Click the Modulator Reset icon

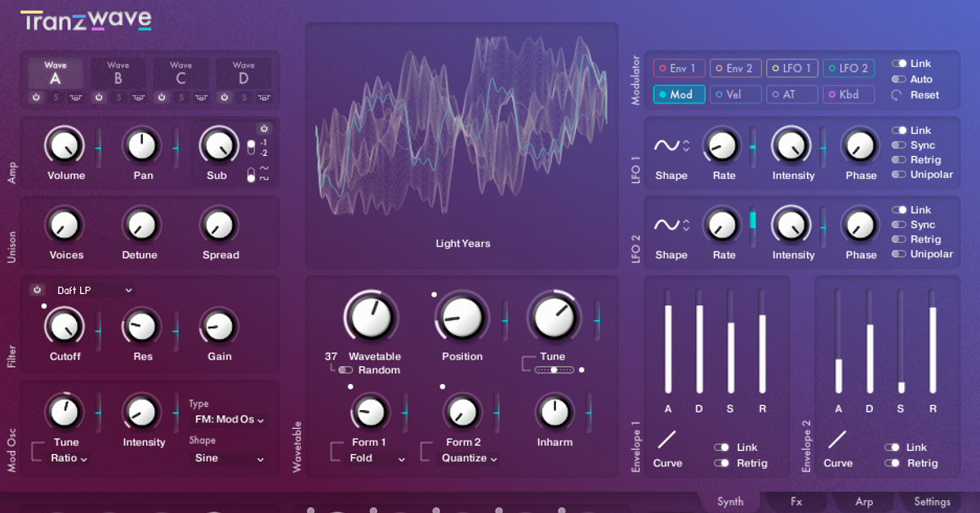[898, 95]
